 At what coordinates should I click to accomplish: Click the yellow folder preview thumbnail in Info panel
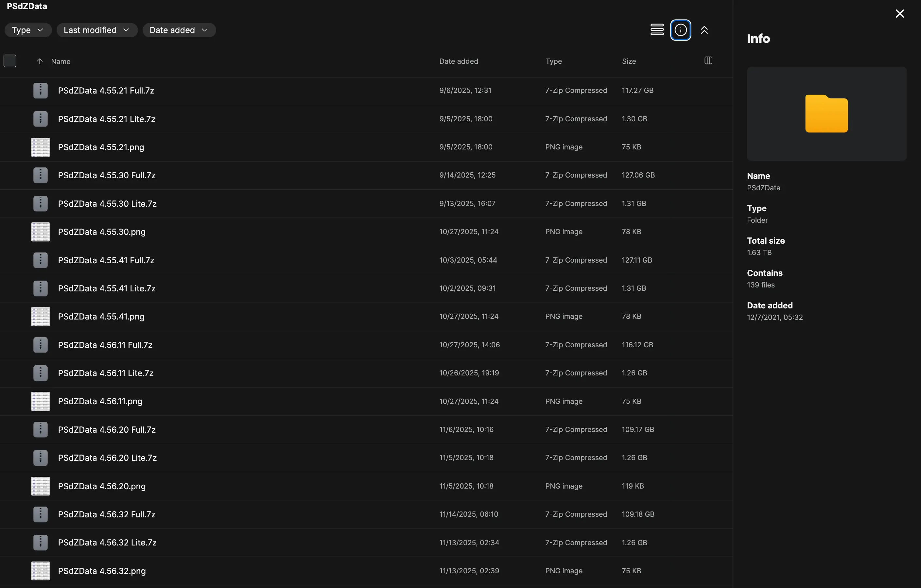coord(826,113)
